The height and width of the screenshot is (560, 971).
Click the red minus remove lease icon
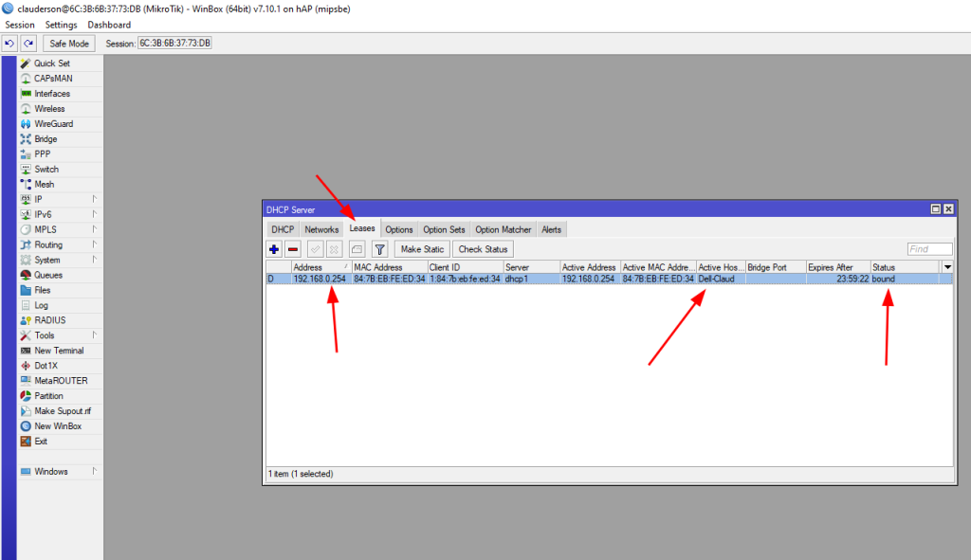click(293, 249)
